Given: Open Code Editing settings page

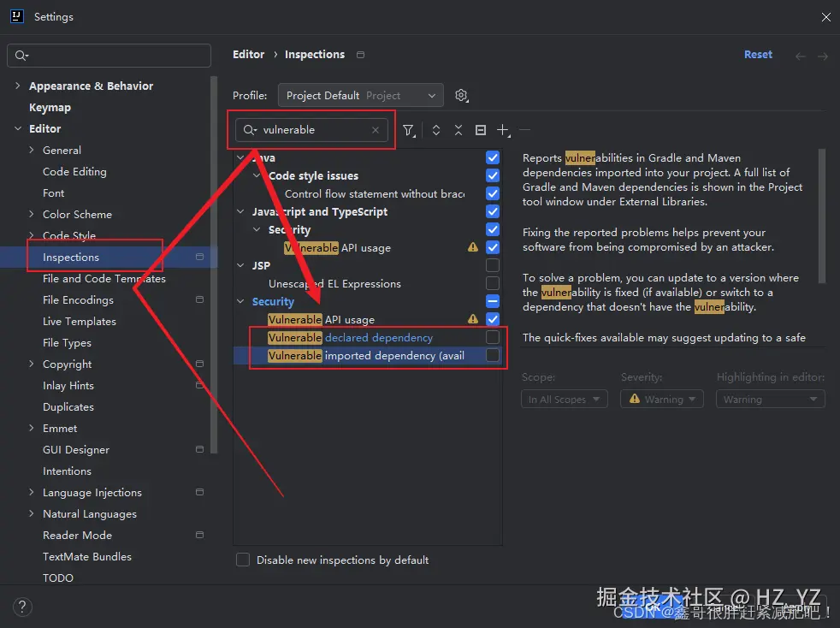Looking at the screenshot, I should tap(74, 171).
